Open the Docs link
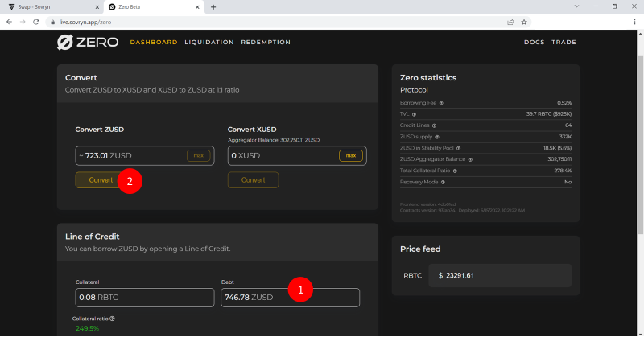644x362 pixels. click(534, 43)
